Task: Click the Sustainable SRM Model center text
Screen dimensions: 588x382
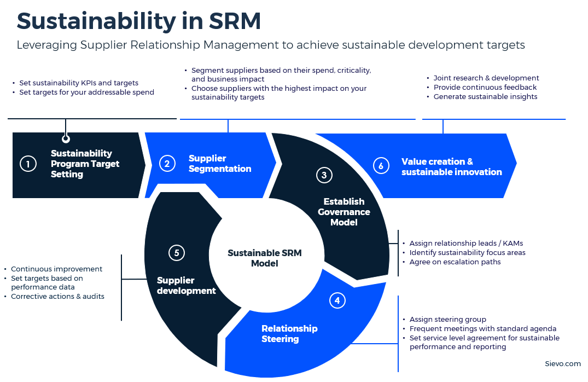Action: (x=264, y=258)
